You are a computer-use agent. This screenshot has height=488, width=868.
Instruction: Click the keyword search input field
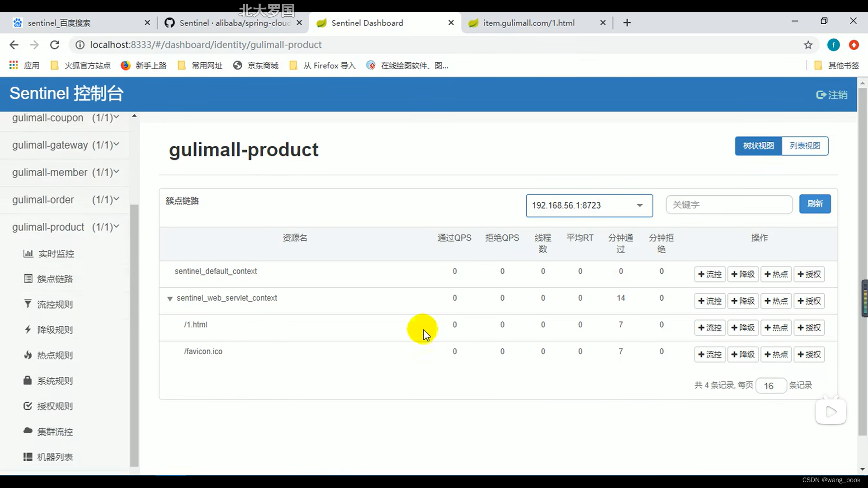tap(729, 205)
